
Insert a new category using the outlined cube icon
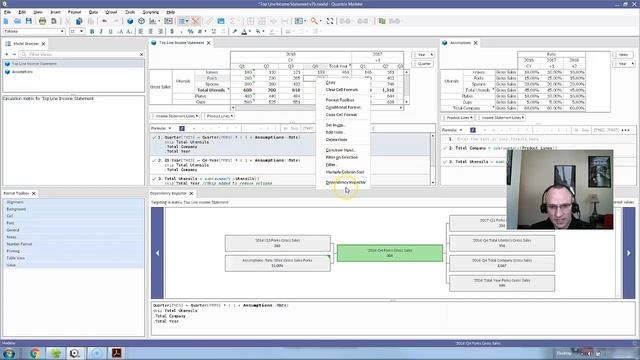[x=141, y=21]
